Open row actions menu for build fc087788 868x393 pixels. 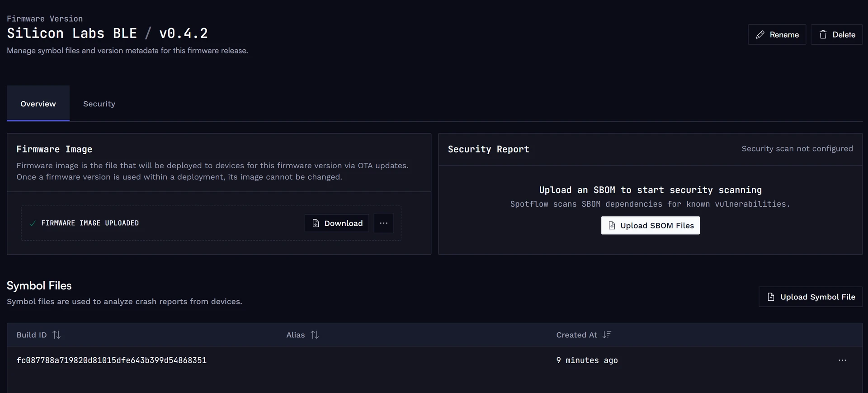coord(842,360)
